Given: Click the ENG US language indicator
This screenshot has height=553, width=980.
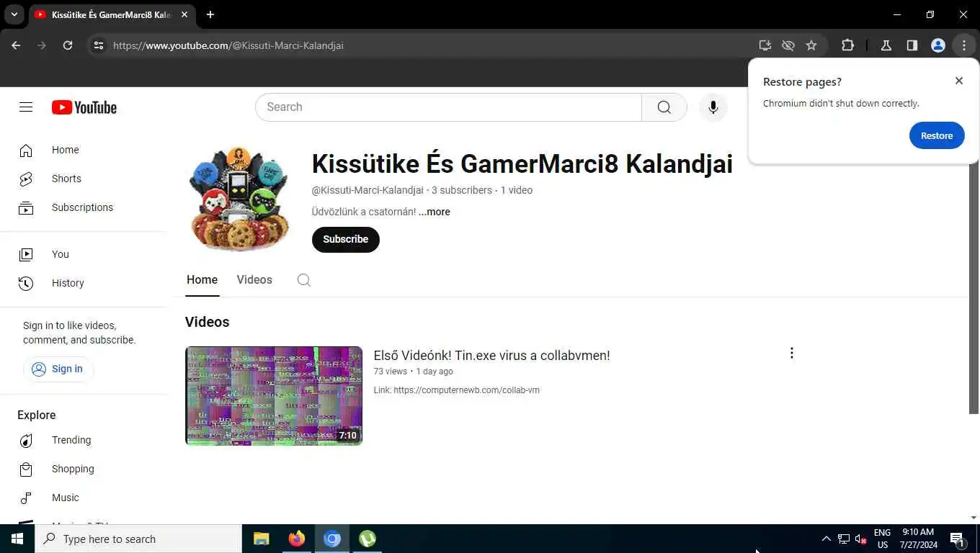Looking at the screenshot, I should pyautogui.click(x=882, y=539).
